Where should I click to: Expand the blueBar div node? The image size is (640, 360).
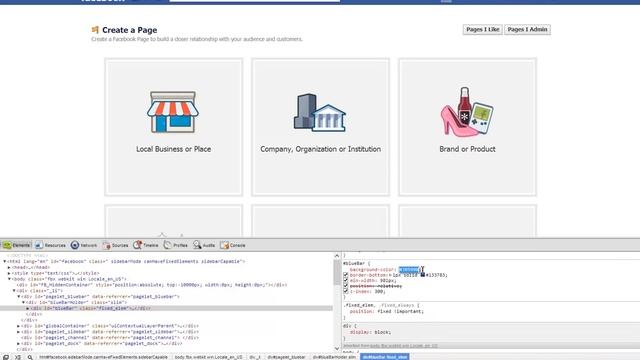point(28,309)
